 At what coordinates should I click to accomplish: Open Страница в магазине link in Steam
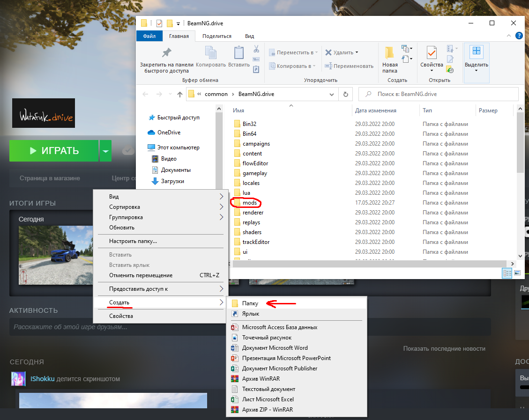(50, 178)
